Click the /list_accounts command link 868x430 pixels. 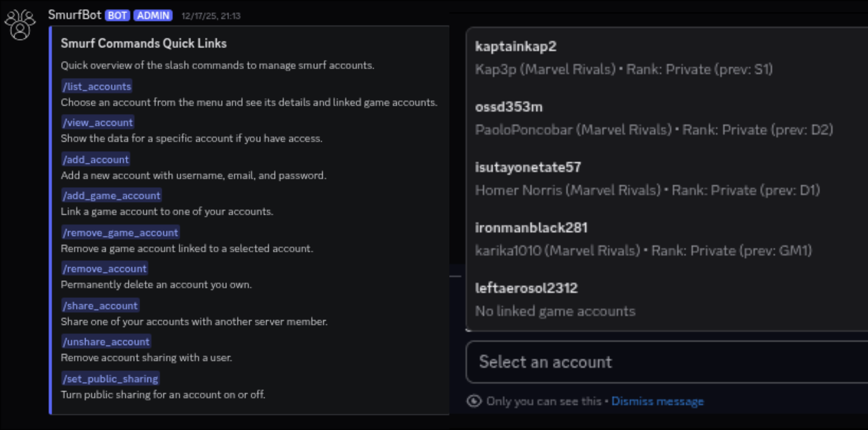[x=96, y=86]
